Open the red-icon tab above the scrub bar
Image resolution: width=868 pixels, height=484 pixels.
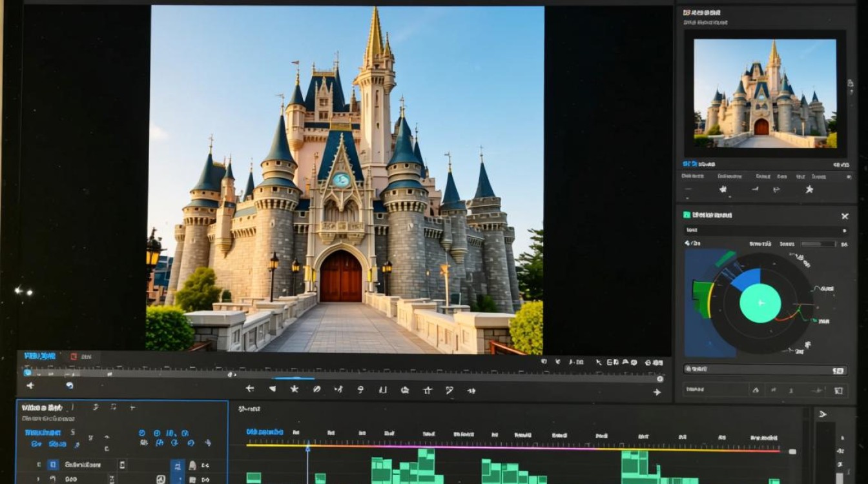[x=81, y=356]
